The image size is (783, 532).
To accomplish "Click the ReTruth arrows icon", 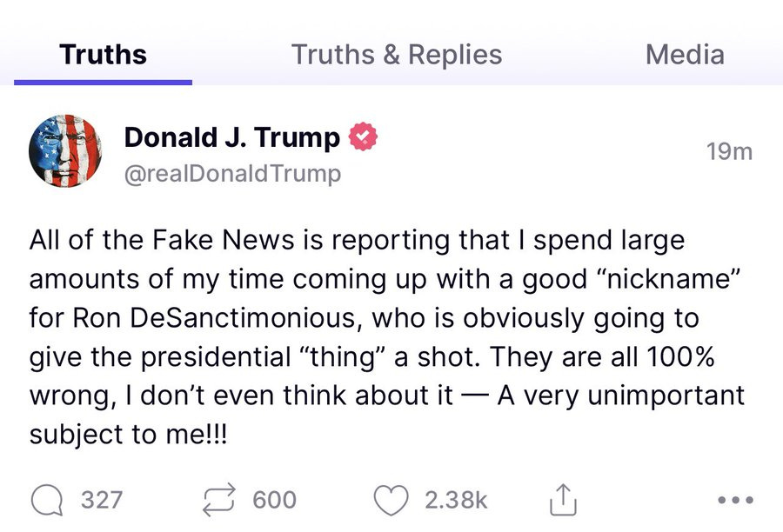I will [221, 500].
